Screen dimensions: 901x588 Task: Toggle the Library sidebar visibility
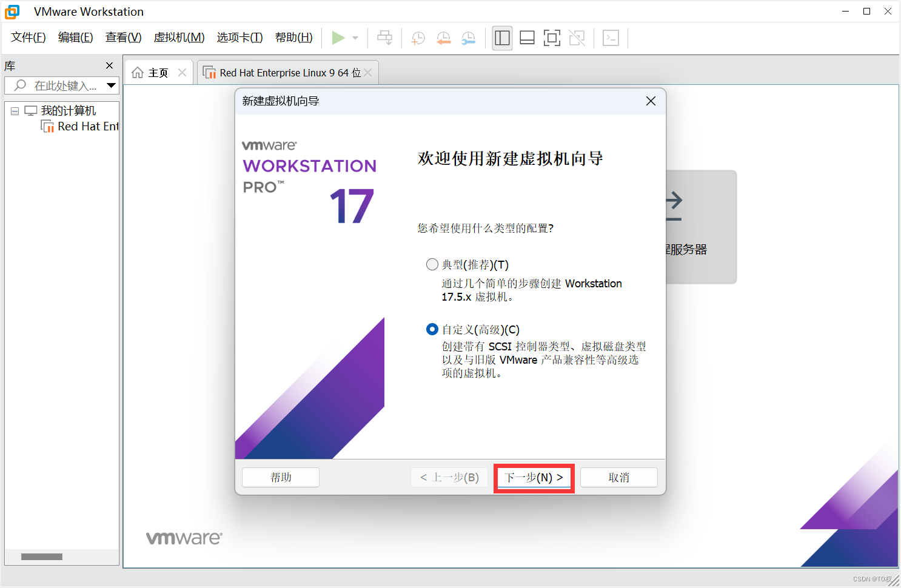click(x=502, y=38)
